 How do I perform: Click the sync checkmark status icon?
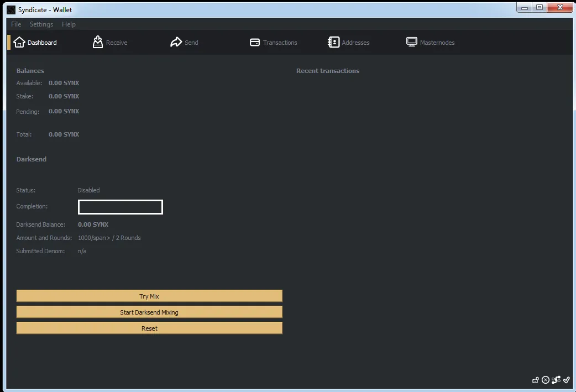[567, 379]
